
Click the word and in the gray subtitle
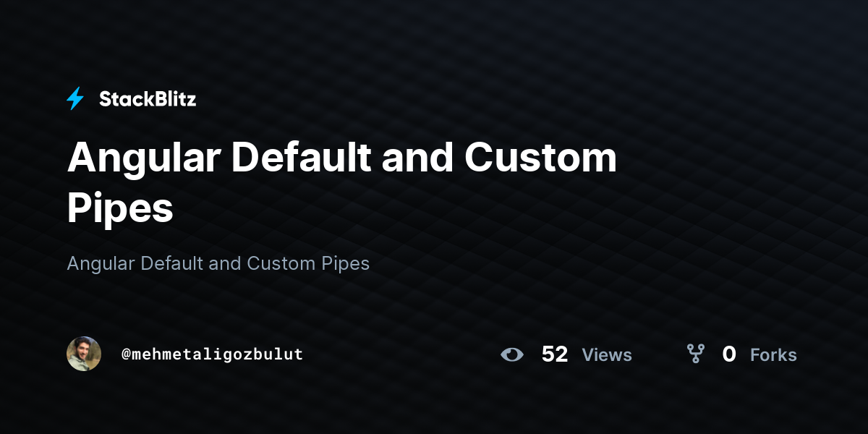click(x=225, y=263)
